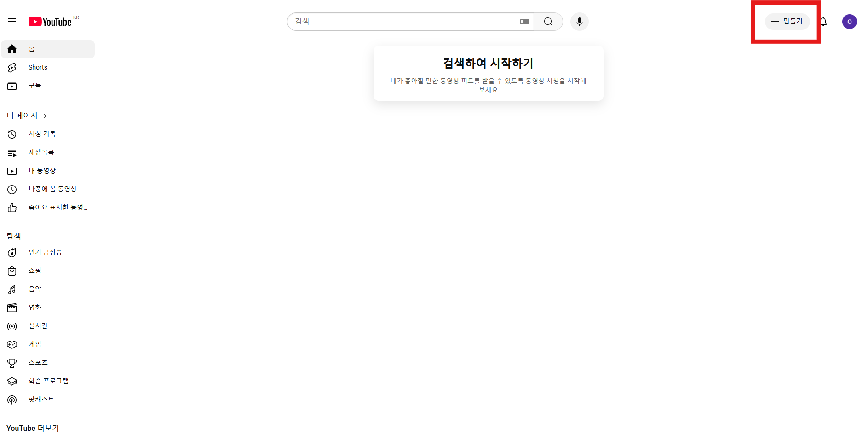Open 게임 label in 탐색
The width and height of the screenshot is (868, 441).
35,344
